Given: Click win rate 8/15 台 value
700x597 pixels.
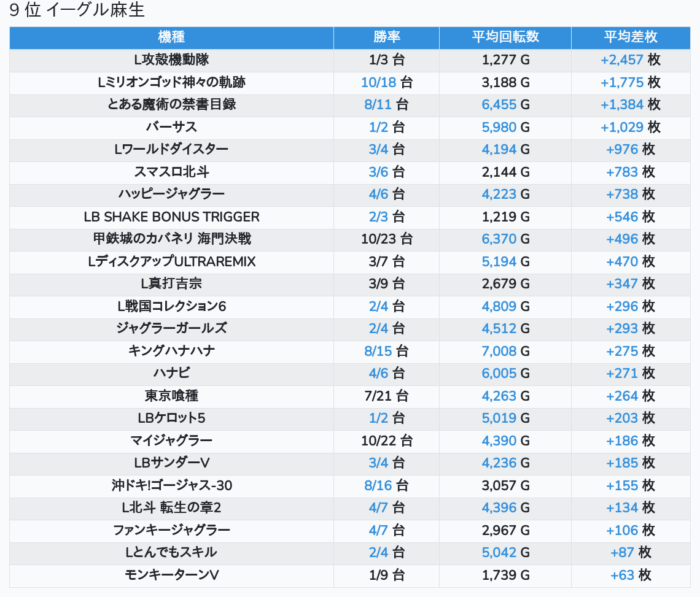Looking at the screenshot, I should click(x=387, y=351).
